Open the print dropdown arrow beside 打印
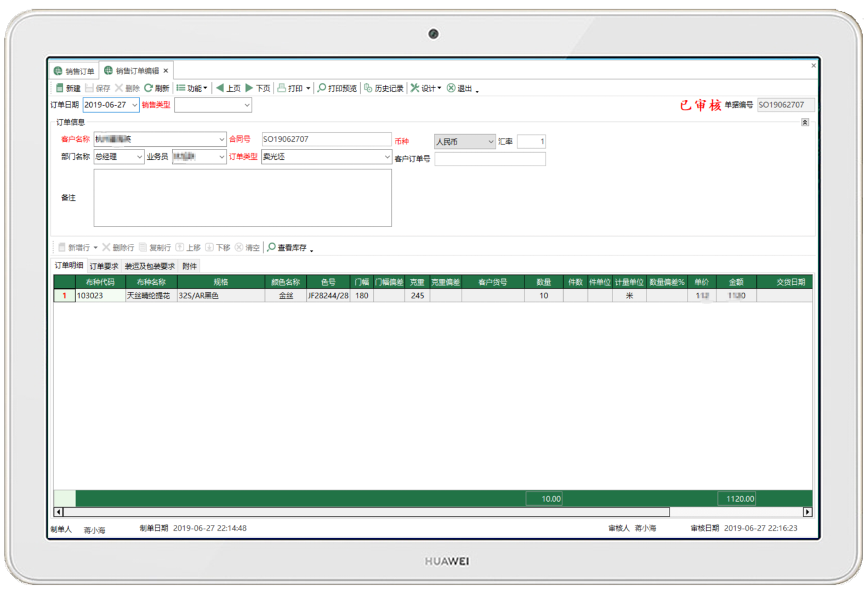Image resolution: width=868 pixels, height=591 pixels. pos(308,89)
